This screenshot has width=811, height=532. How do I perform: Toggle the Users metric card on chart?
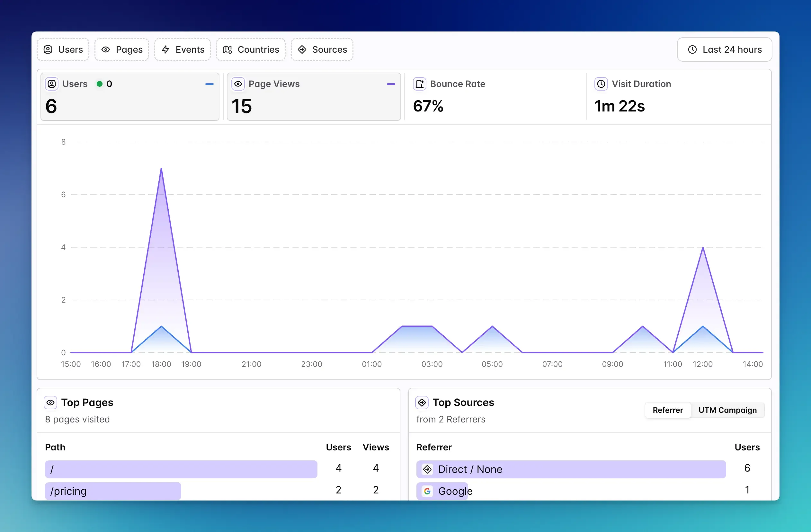pyautogui.click(x=130, y=97)
